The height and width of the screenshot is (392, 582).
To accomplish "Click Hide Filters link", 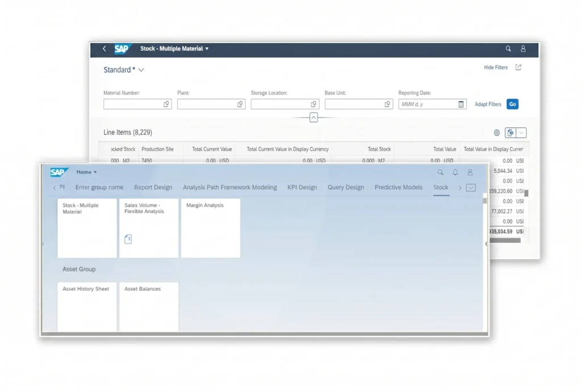I will click(496, 68).
